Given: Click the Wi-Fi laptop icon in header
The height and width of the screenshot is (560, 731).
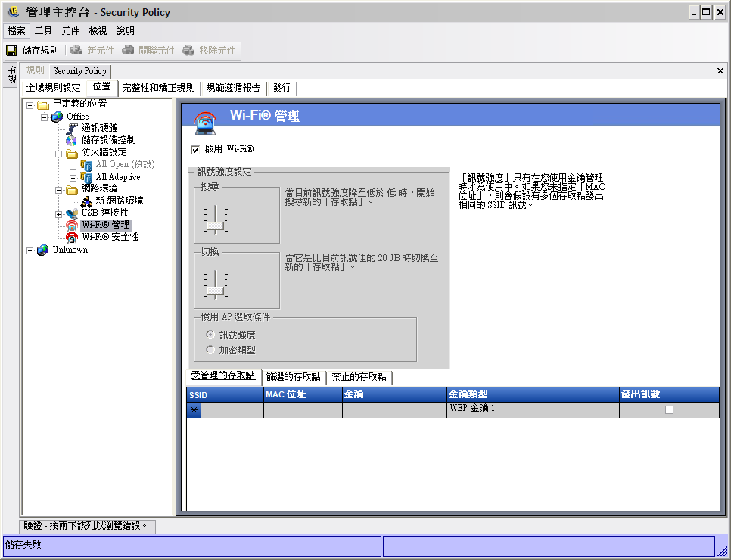Looking at the screenshot, I should tap(205, 123).
